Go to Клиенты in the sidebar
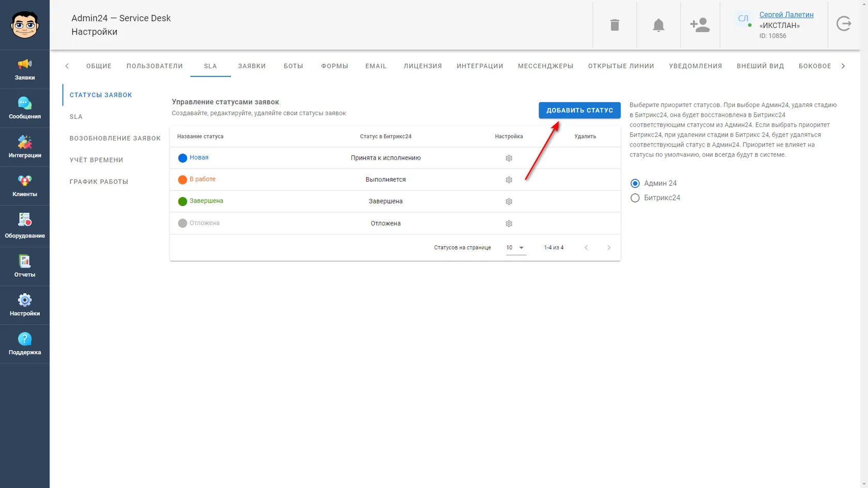The height and width of the screenshot is (488, 868). click(25, 186)
